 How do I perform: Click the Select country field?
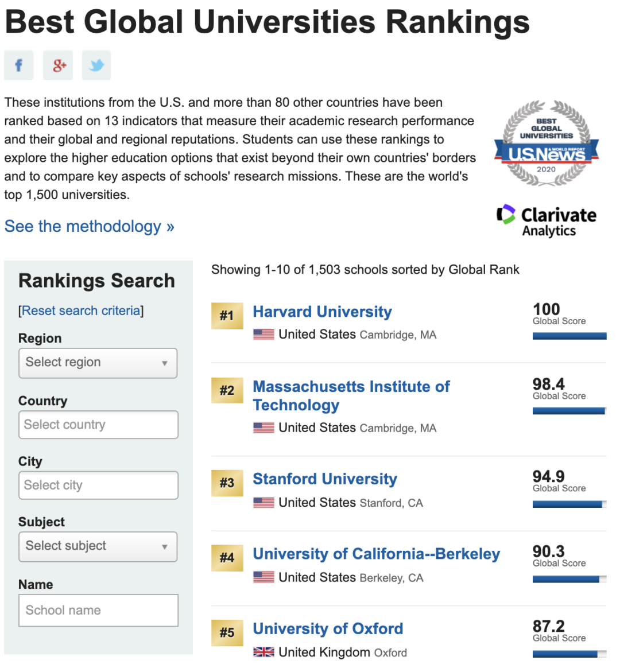pos(98,425)
